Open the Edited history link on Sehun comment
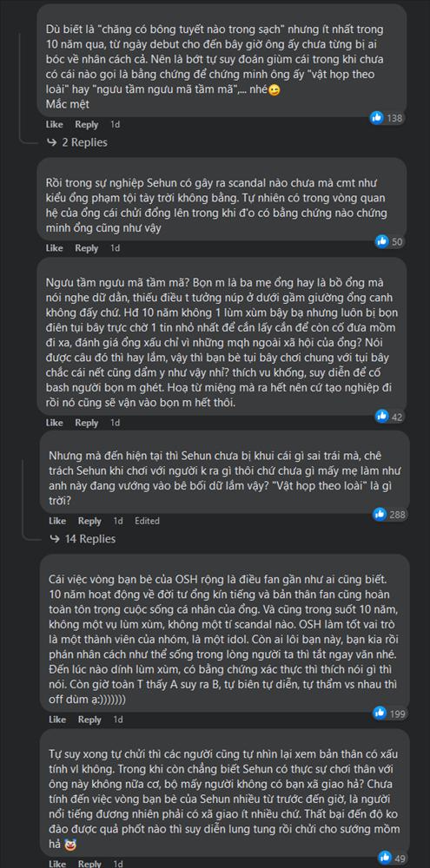The height and width of the screenshot is (868, 430). pyautogui.click(x=147, y=521)
